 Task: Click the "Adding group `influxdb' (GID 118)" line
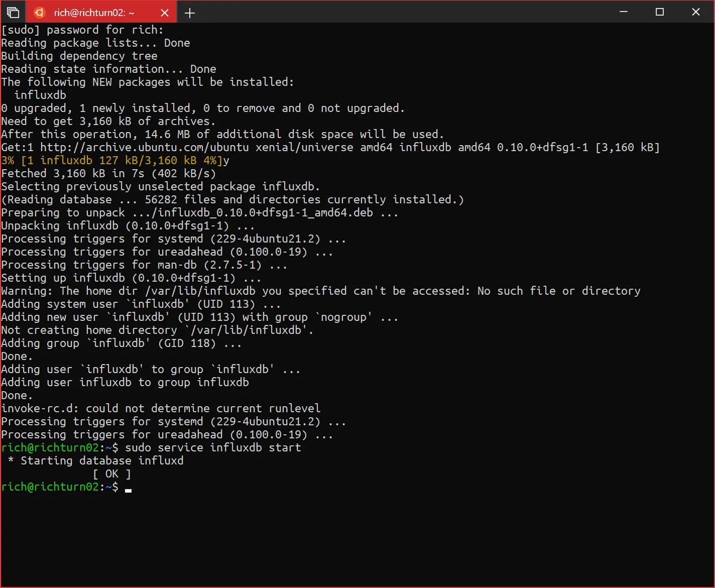click(x=122, y=343)
